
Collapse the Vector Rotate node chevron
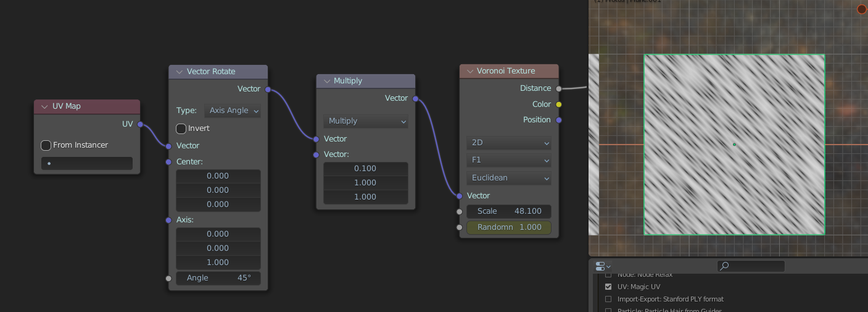point(180,72)
